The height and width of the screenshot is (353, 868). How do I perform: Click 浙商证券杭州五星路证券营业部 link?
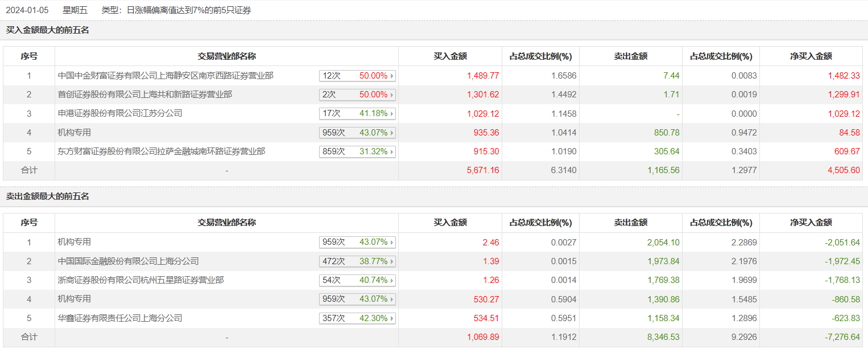[x=140, y=280]
